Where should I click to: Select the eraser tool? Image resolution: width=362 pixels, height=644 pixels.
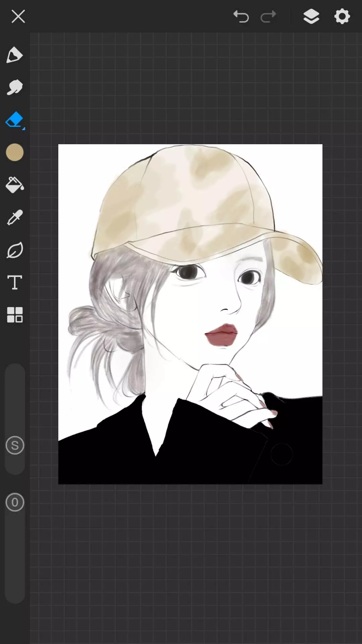[x=14, y=120]
